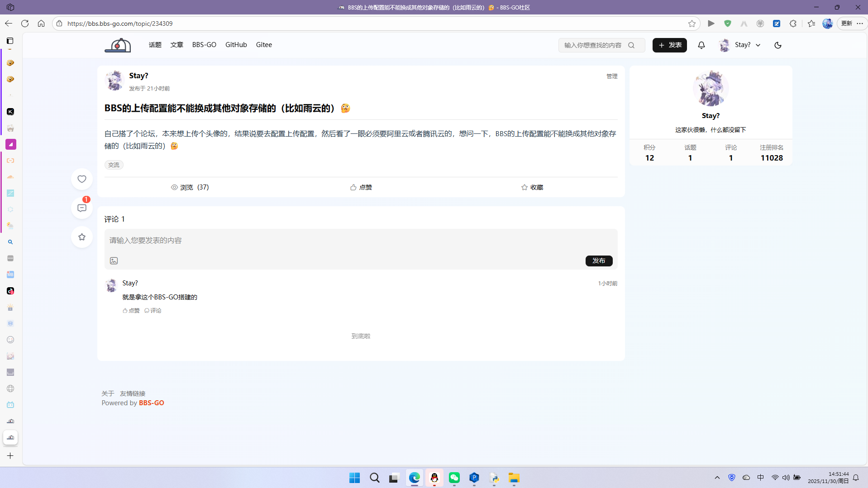Viewport: 868px width, 488px height.
Task: Click the floating star favorite icon
Action: (x=82, y=237)
